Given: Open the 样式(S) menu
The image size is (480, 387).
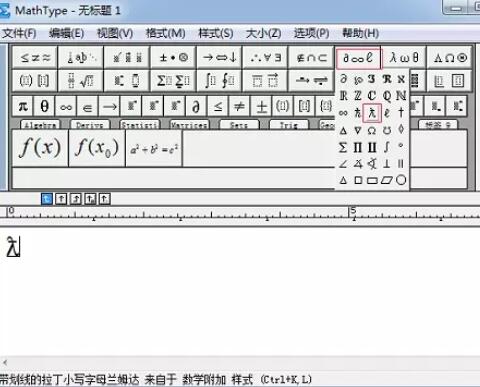Looking at the screenshot, I should pos(216,33).
